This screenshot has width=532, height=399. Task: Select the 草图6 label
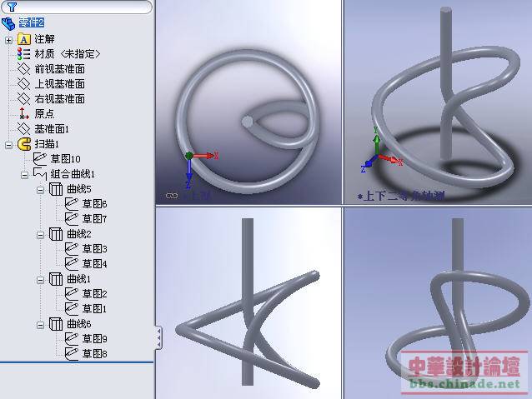point(95,204)
